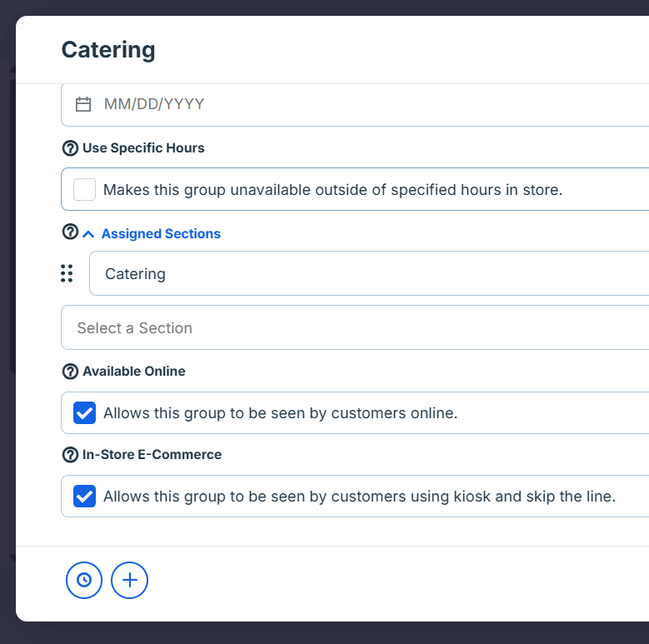Image resolution: width=649 pixels, height=644 pixels.
Task: Grab the drag handle beside Catering section
Action: point(67,273)
